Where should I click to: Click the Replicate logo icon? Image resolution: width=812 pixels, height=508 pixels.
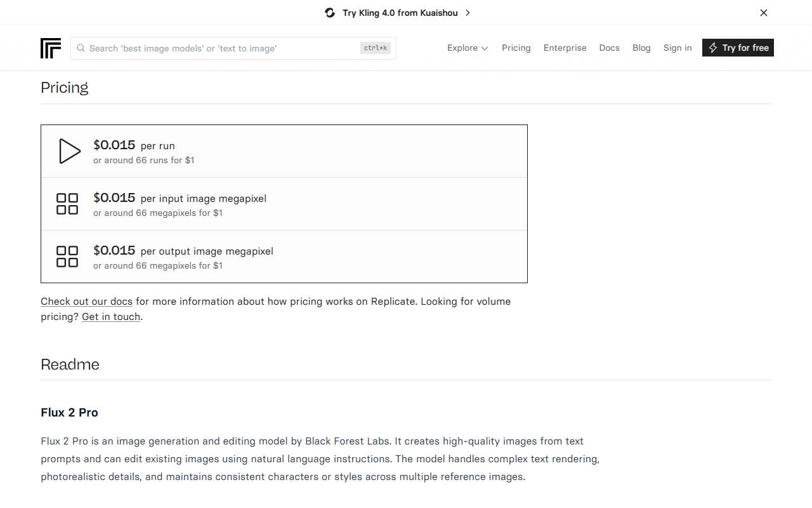[51, 48]
